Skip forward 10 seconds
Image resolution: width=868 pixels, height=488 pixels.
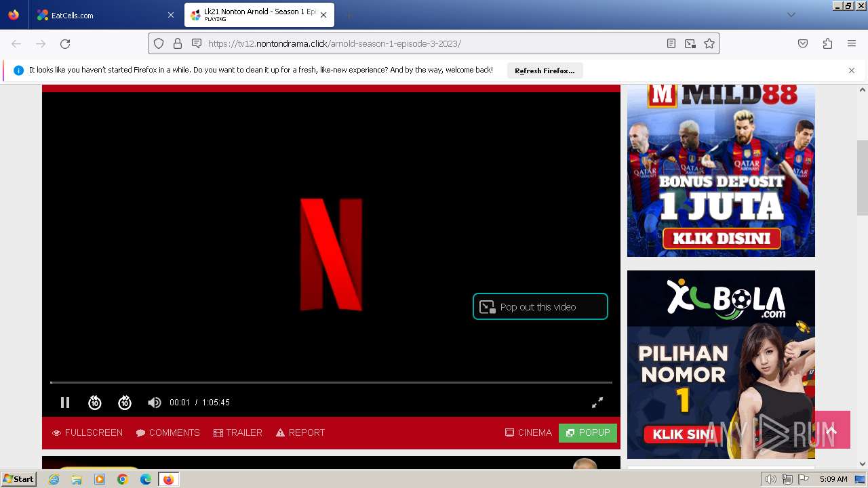click(125, 403)
